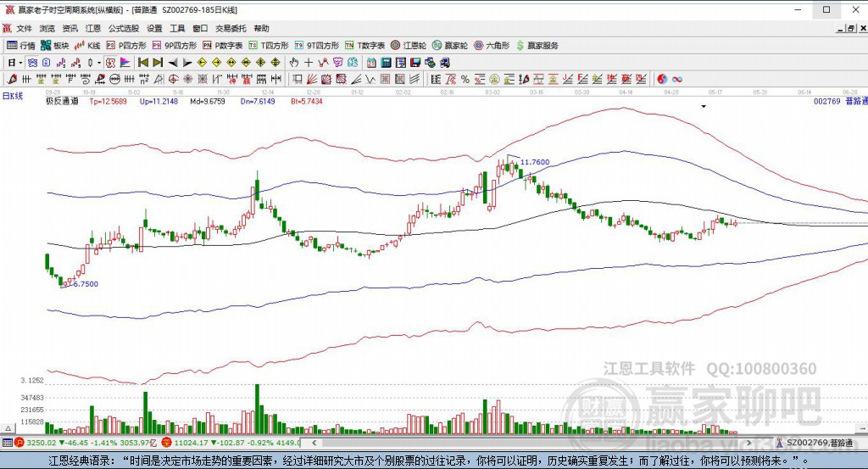The width and height of the screenshot is (868, 469).
Task: Click the 深 Shenzhen index status icon
Action: [x=167, y=443]
